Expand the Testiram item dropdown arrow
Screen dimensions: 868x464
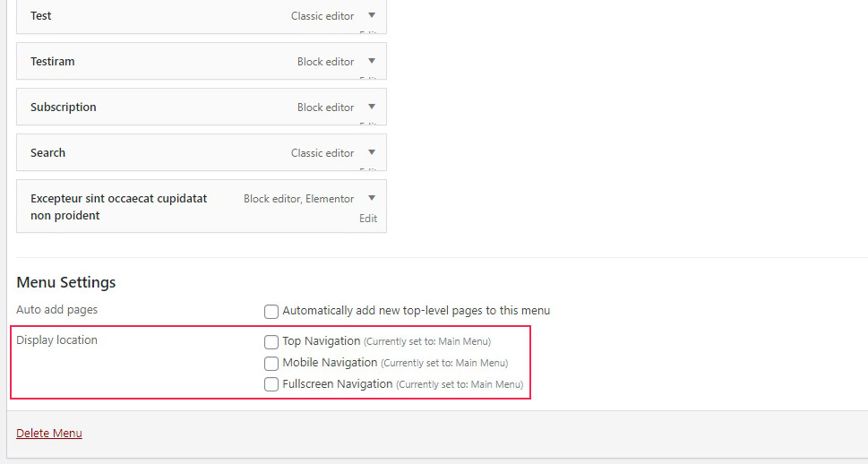pyautogui.click(x=372, y=61)
